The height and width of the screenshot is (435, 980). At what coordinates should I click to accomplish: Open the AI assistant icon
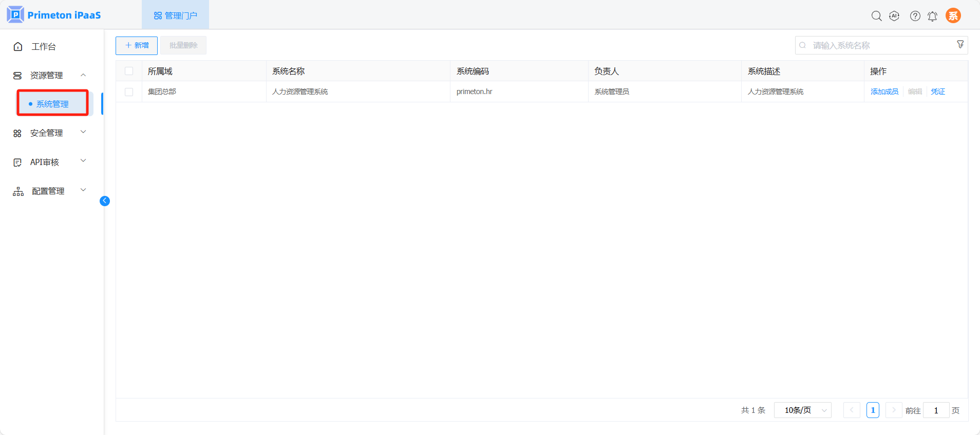click(894, 16)
